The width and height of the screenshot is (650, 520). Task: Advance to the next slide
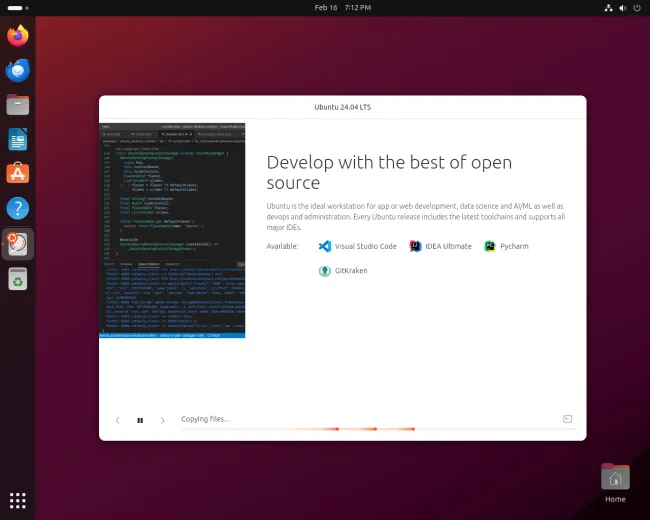tap(163, 420)
